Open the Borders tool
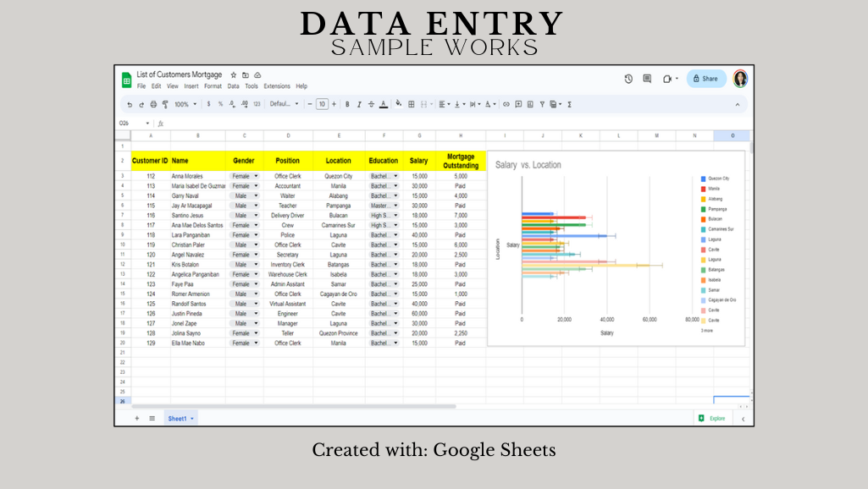Viewport: 868px width, 489px height. pos(412,104)
